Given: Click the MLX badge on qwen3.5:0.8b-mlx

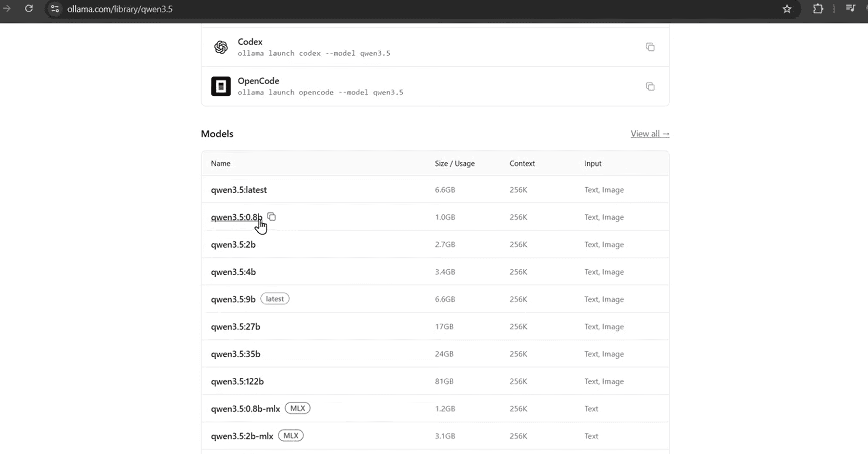Looking at the screenshot, I should (x=297, y=408).
